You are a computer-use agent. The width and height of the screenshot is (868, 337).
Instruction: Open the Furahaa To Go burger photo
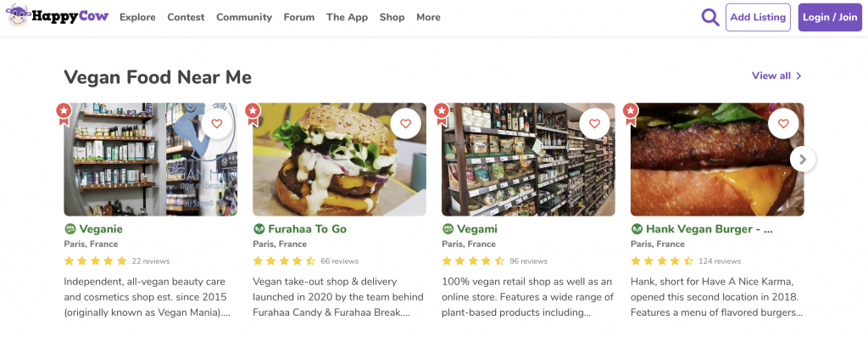click(339, 160)
